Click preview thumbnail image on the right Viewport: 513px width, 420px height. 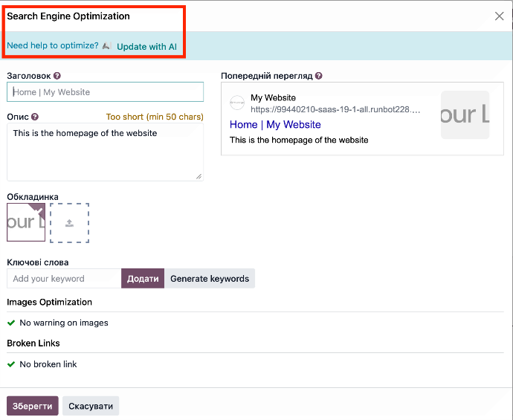point(465,115)
